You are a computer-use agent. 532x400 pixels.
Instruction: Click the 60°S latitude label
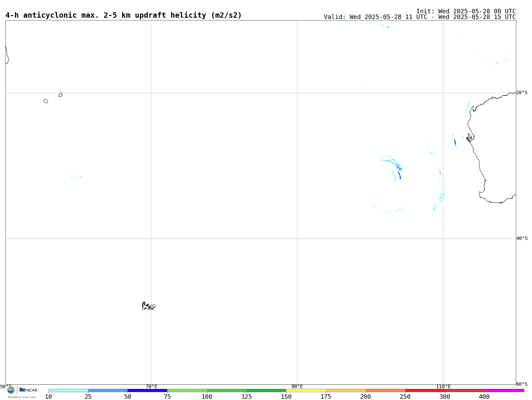point(522,384)
